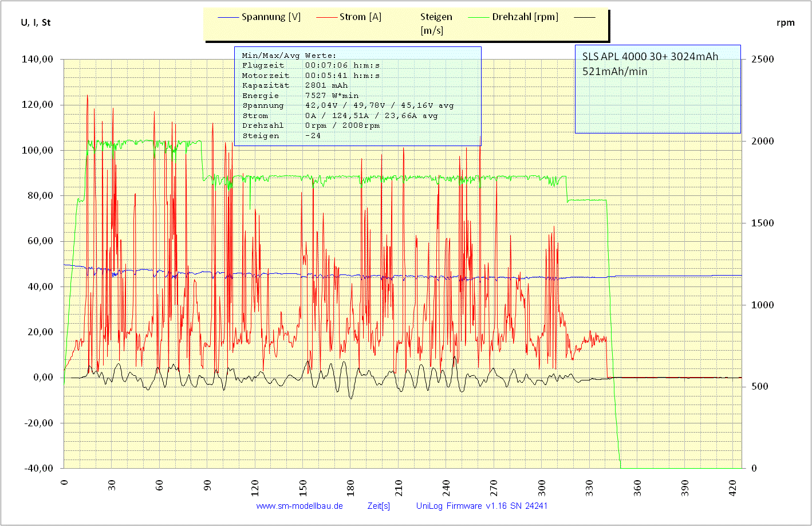
Task: Click the UniLog Firmware v1.16 SN 24241 text
Action: (x=482, y=506)
